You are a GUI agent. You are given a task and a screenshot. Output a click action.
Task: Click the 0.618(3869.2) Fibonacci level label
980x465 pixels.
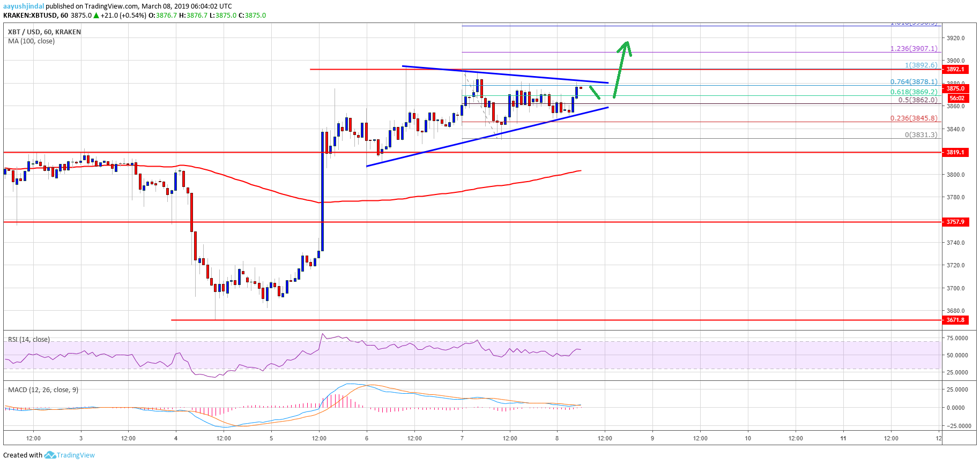point(914,92)
